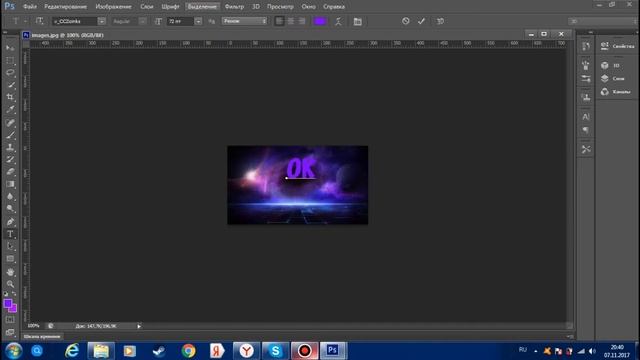640x360 pixels.
Task: Expand the Слои panel
Action: (613, 78)
